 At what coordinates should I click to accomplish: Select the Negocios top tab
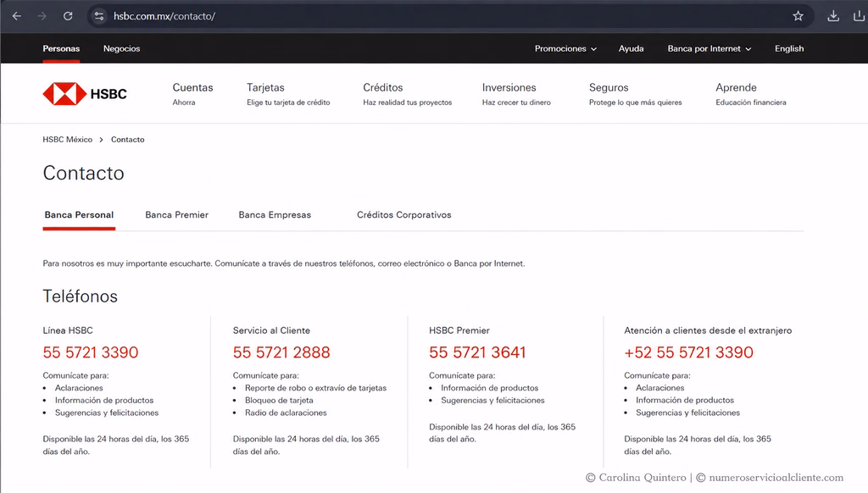(x=121, y=48)
